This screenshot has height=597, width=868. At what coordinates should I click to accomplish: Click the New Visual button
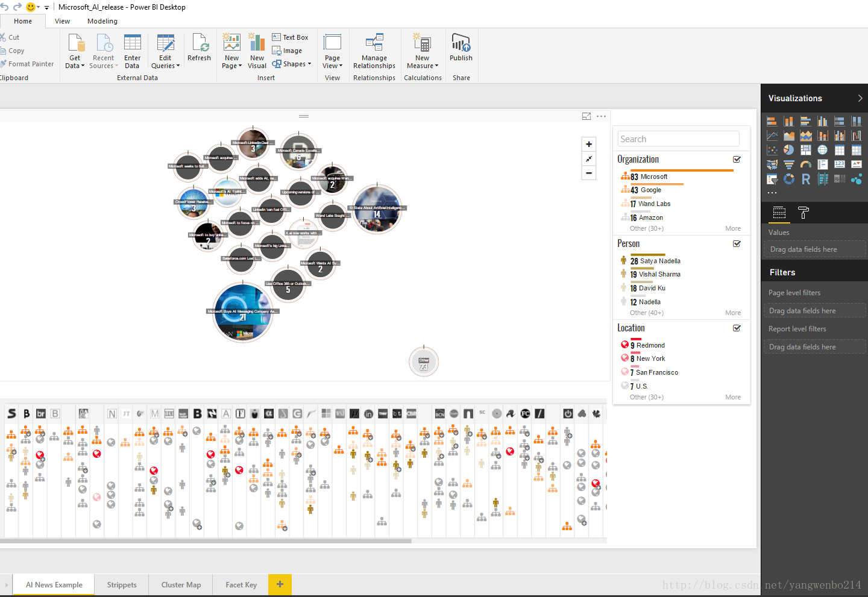(257, 51)
